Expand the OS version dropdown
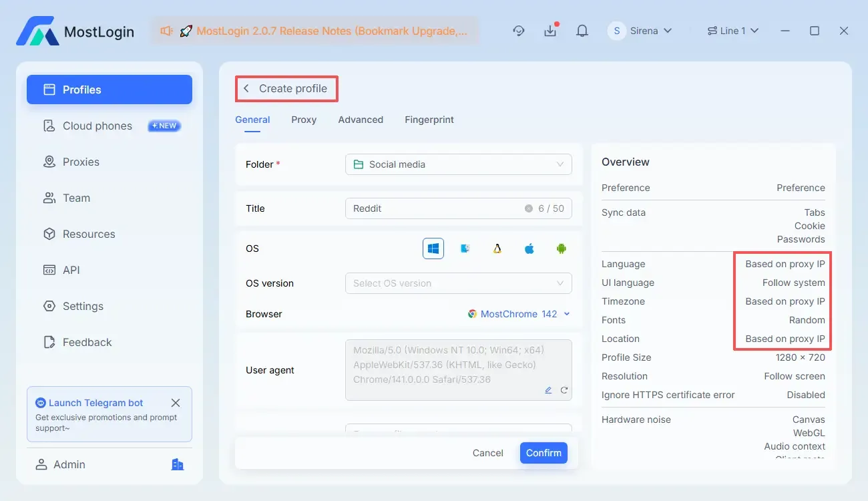The width and height of the screenshot is (868, 501). coord(458,283)
